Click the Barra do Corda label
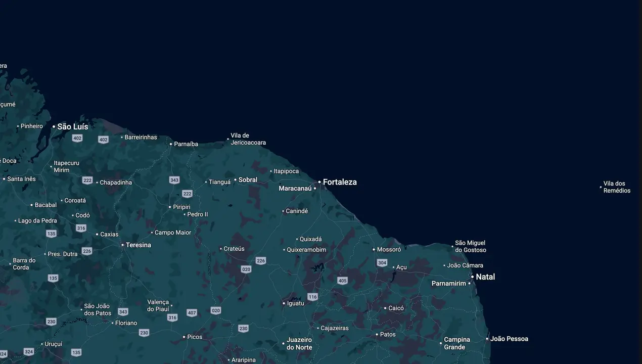642x364 pixels. coord(24,264)
